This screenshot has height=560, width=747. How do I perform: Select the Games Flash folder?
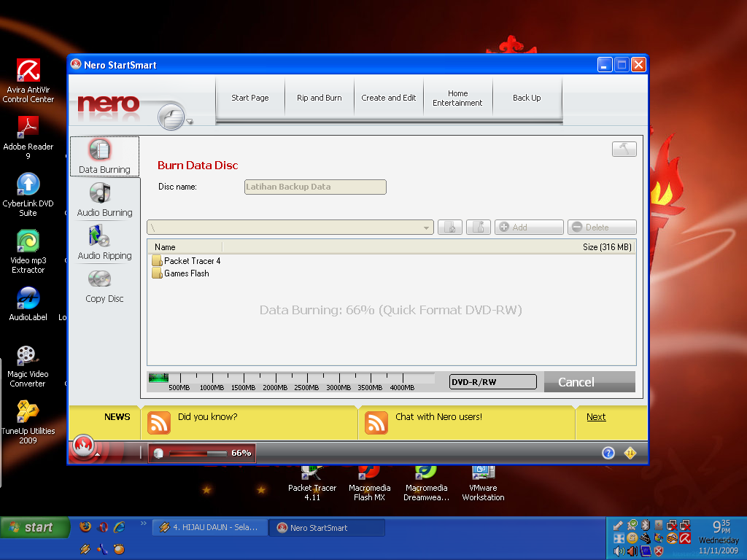(181, 273)
